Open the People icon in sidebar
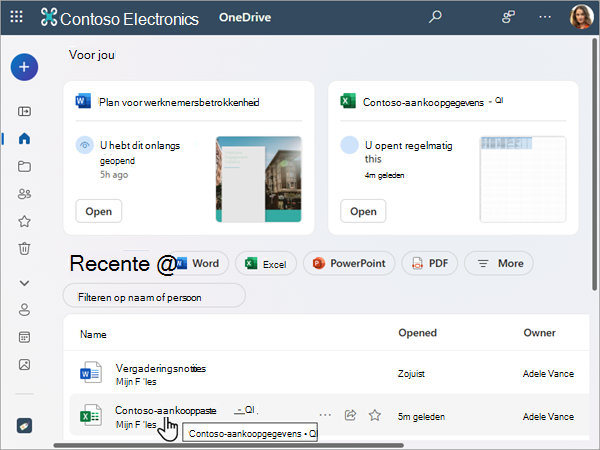This screenshot has width=600, height=450. (24, 310)
